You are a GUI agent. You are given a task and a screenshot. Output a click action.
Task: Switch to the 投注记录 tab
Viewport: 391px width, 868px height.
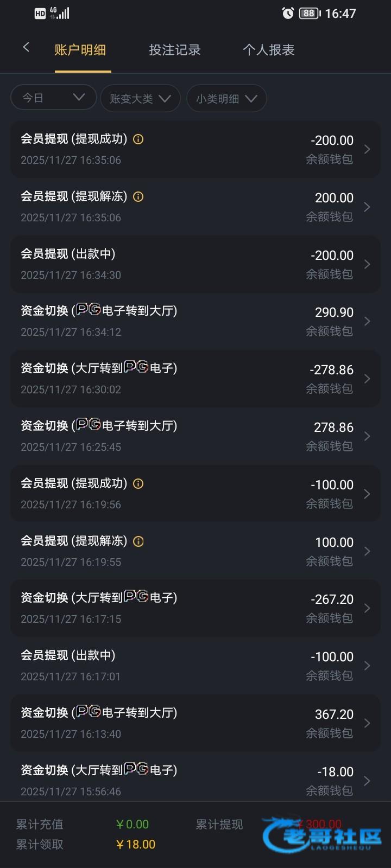(175, 50)
